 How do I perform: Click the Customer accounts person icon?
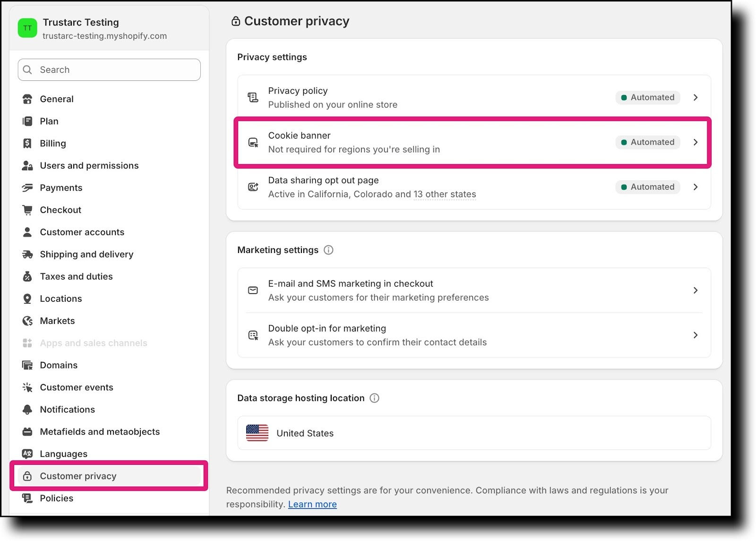click(x=27, y=233)
